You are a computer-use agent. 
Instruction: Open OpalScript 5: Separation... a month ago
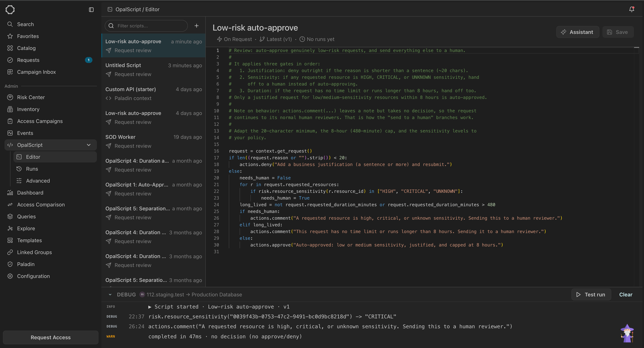(154, 213)
